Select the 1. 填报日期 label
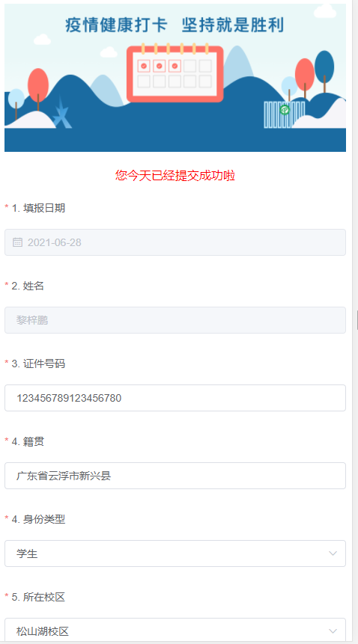Viewport: 358px width, 644px height. (38, 208)
